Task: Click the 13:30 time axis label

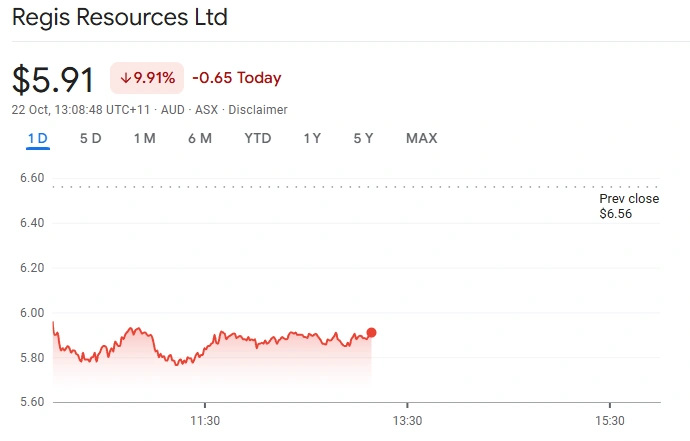Action: click(x=407, y=421)
